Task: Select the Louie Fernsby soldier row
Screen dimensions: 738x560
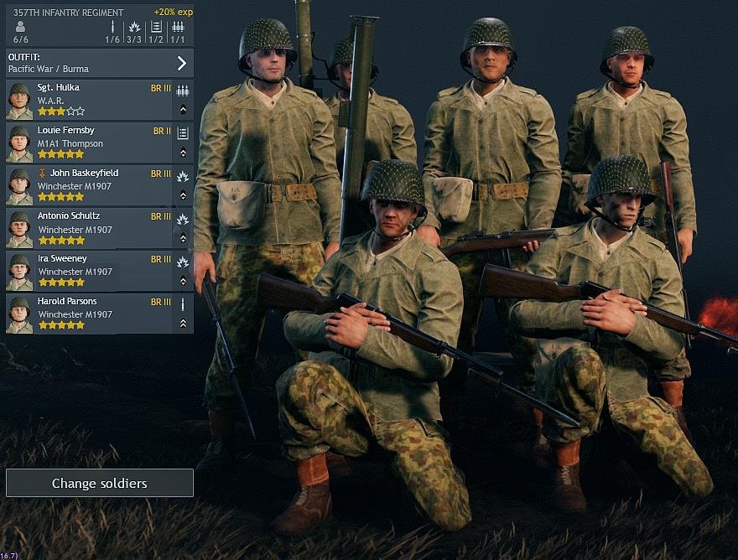Action: point(99,143)
